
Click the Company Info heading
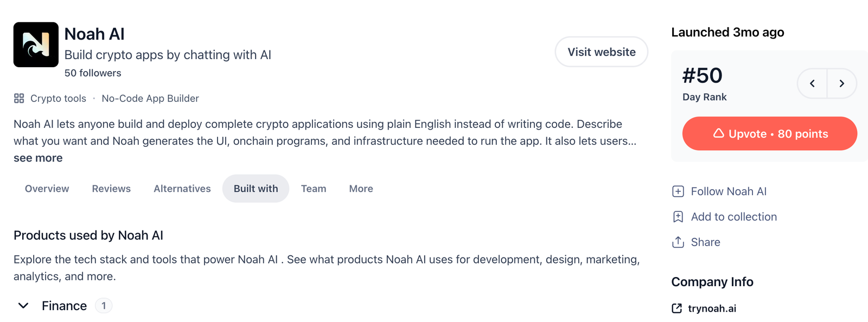(x=712, y=282)
